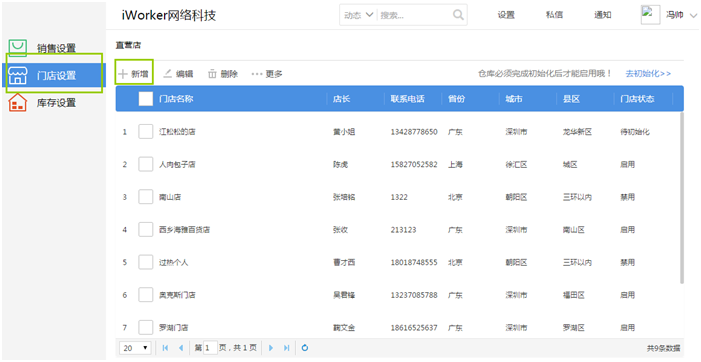Open 库存设置 in the sidebar
701x362 pixels.
pyautogui.click(x=43, y=102)
